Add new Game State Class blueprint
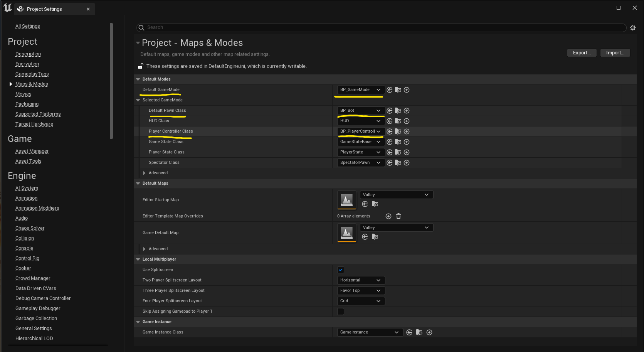 point(407,142)
